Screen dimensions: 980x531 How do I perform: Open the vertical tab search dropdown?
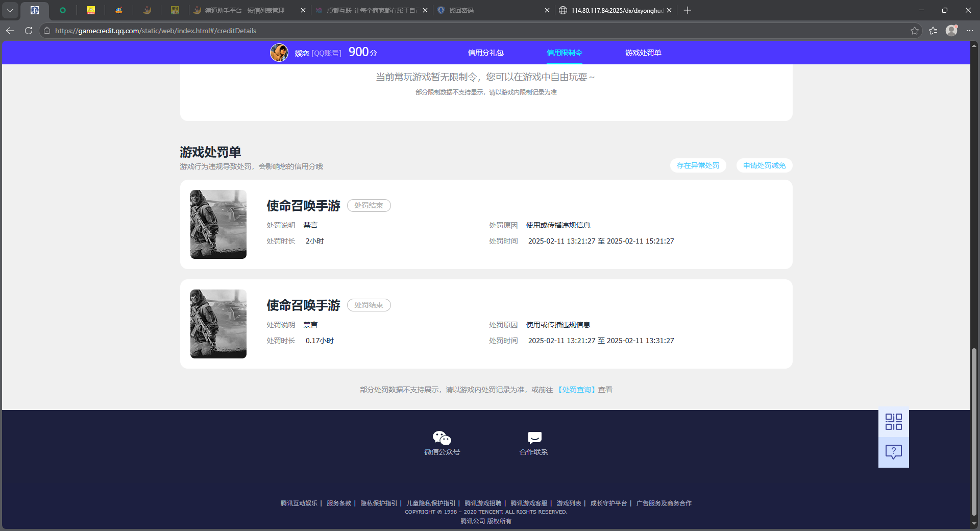[x=10, y=10]
